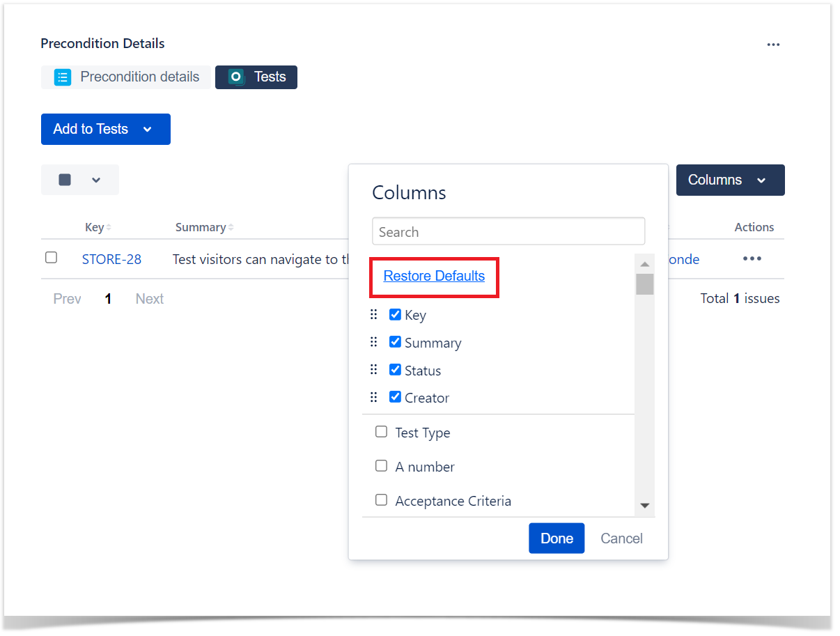840x636 pixels.
Task: Click the columns list scrollbar thumb
Action: point(644,284)
